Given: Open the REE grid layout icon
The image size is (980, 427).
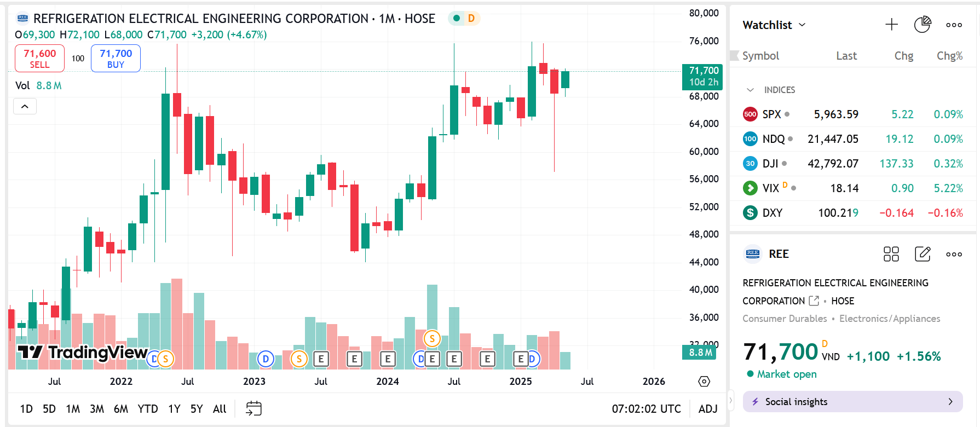Looking at the screenshot, I should [x=891, y=254].
